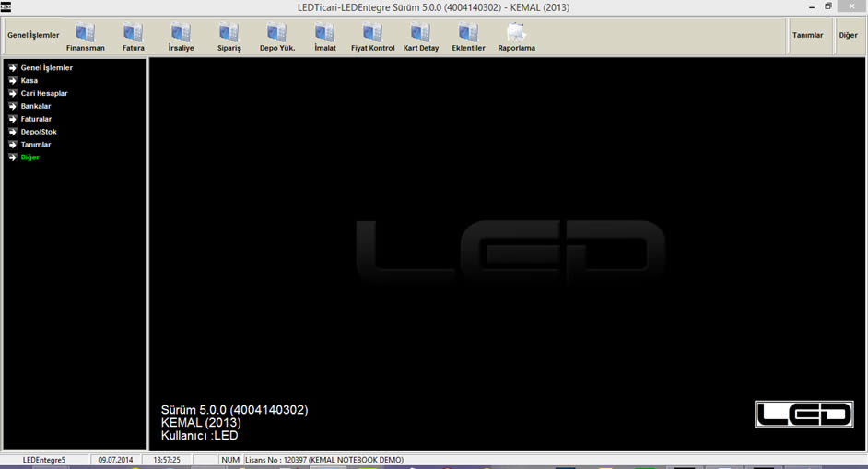Image resolution: width=868 pixels, height=469 pixels.
Task: Expand the Cari Hesaplar label in the tree
Action: (44, 93)
